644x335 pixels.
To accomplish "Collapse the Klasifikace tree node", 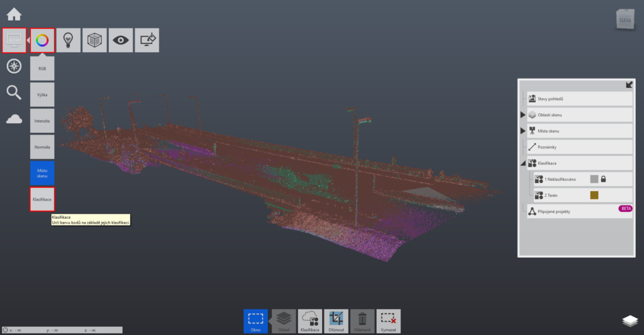I will coord(523,163).
